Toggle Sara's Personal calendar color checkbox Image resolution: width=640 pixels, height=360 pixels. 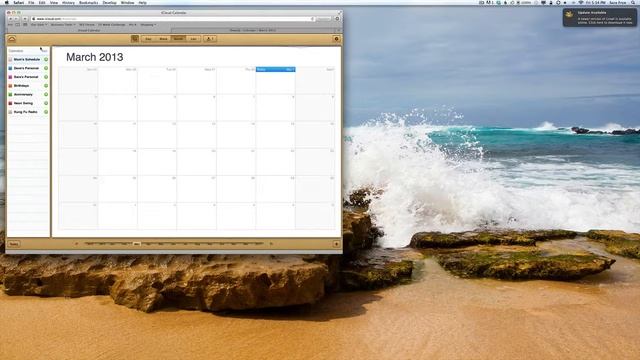[x=11, y=77]
